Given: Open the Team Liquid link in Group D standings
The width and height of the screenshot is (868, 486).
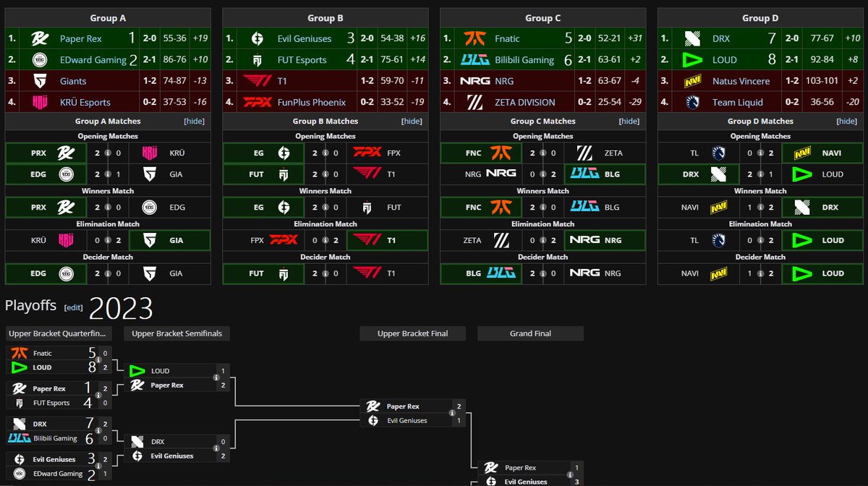Looking at the screenshot, I should pos(738,102).
